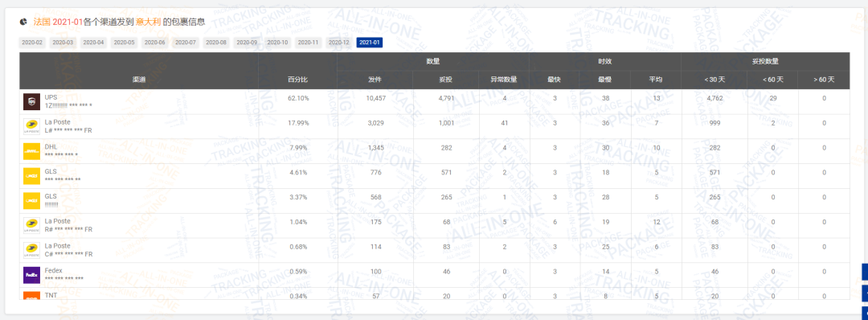868x320 pixels.
Task: Click the > 60 天 column header
Action: 824,80
